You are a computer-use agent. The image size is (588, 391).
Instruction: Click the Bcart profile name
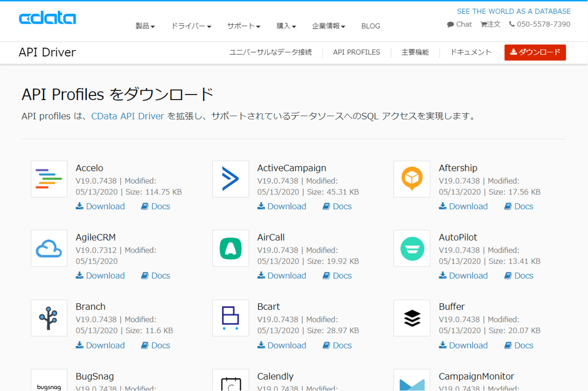(269, 307)
